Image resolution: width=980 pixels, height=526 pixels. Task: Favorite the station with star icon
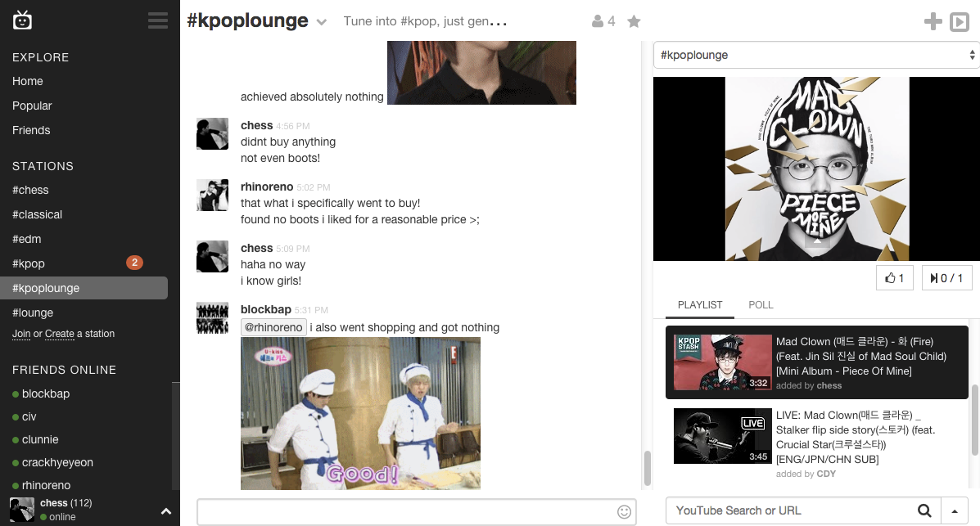[634, 21]
